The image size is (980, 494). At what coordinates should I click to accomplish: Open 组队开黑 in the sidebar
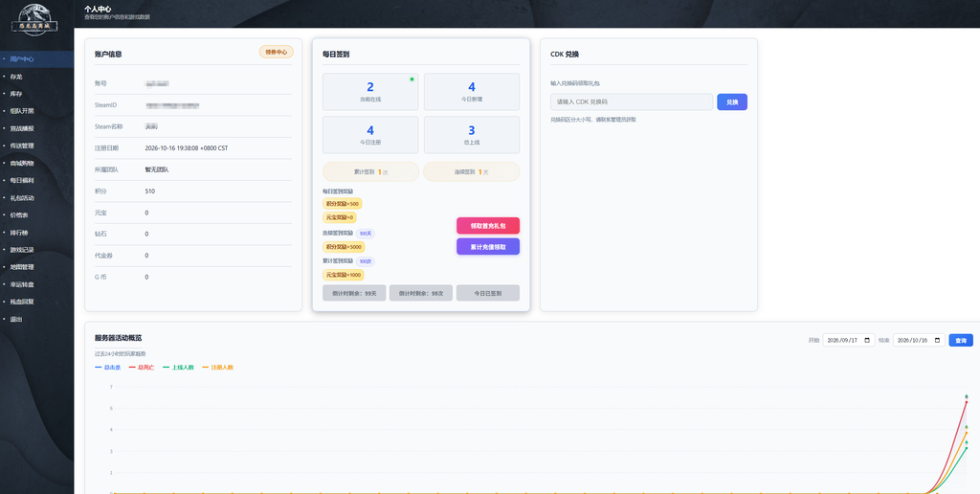(x=37, y=111)
